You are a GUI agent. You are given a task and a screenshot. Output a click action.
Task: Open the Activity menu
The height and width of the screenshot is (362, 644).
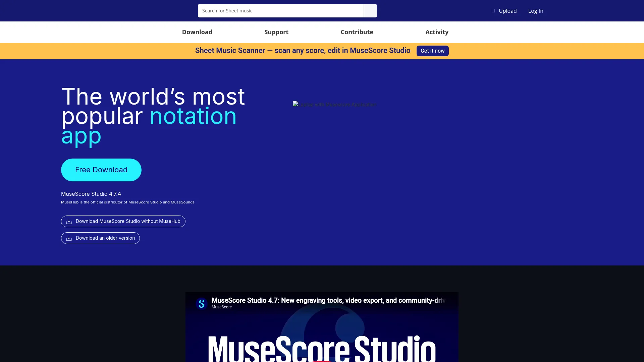tap(437, 32)
